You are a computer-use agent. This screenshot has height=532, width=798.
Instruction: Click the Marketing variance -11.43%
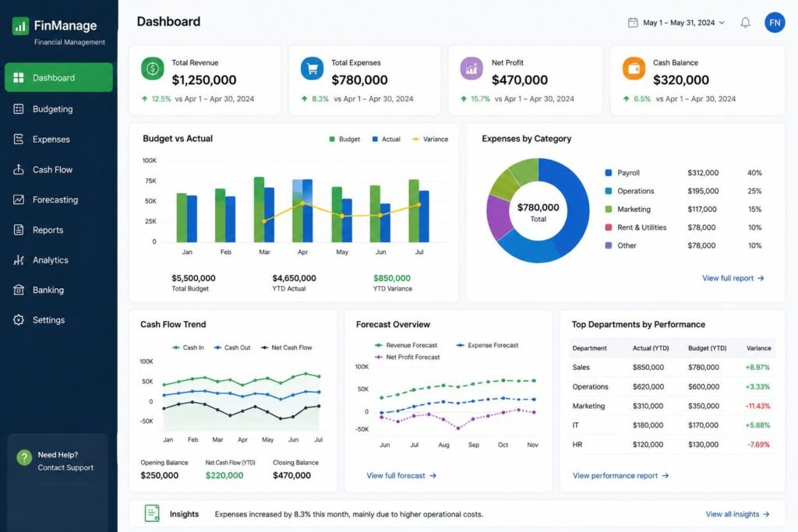(x=757, y=406)
